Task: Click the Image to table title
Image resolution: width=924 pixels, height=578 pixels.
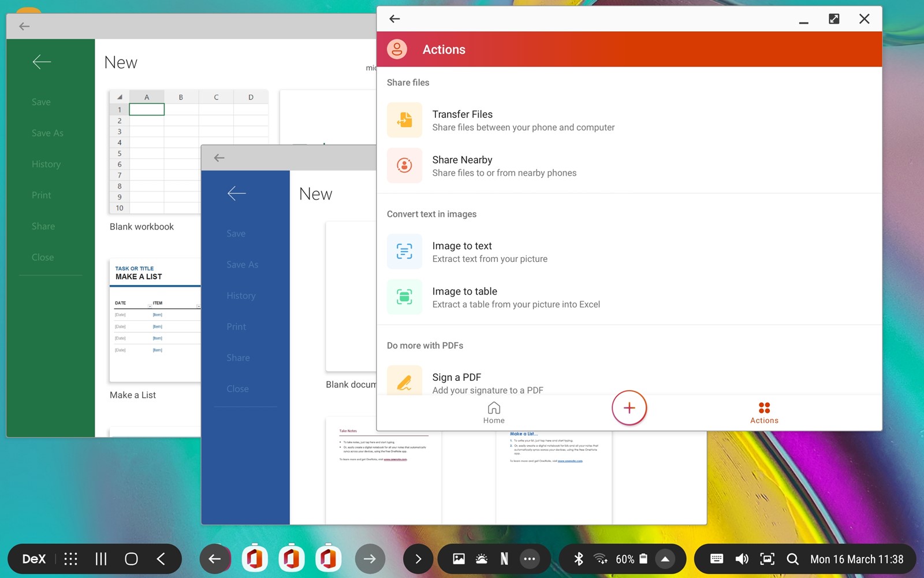Action: click(x=464, y=292)
